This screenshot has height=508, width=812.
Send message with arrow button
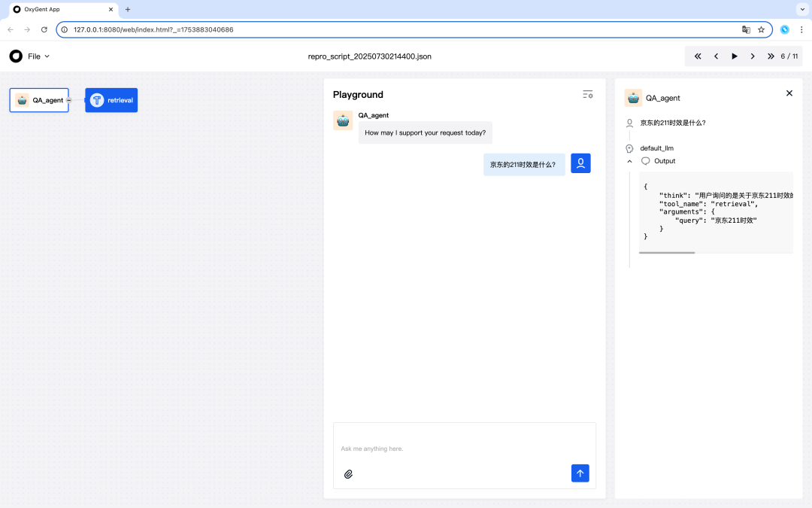click(x=580, y=473)
